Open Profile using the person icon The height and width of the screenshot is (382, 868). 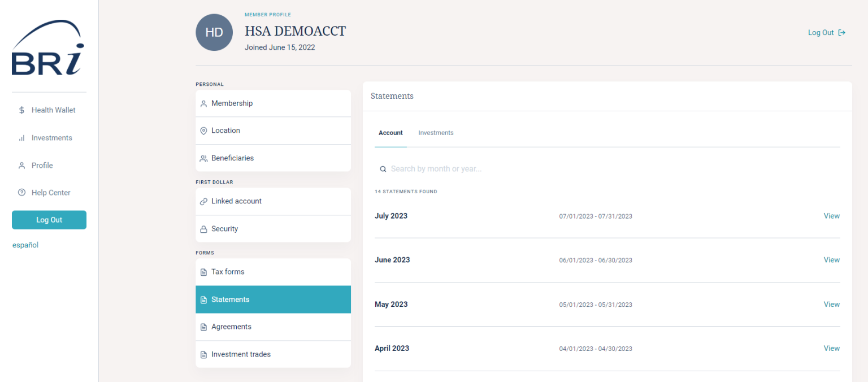pyautogui.click(x=23, y=165)
